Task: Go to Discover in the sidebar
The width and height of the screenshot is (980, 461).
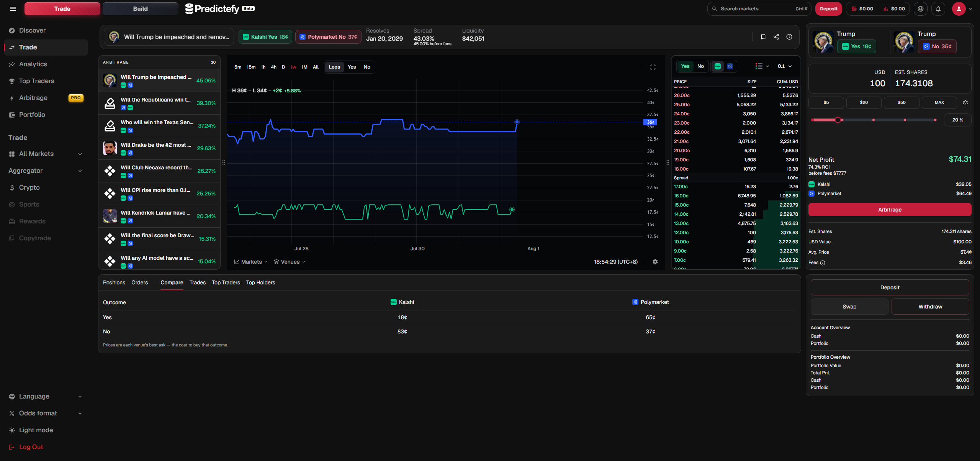Action: coord(46,31)
